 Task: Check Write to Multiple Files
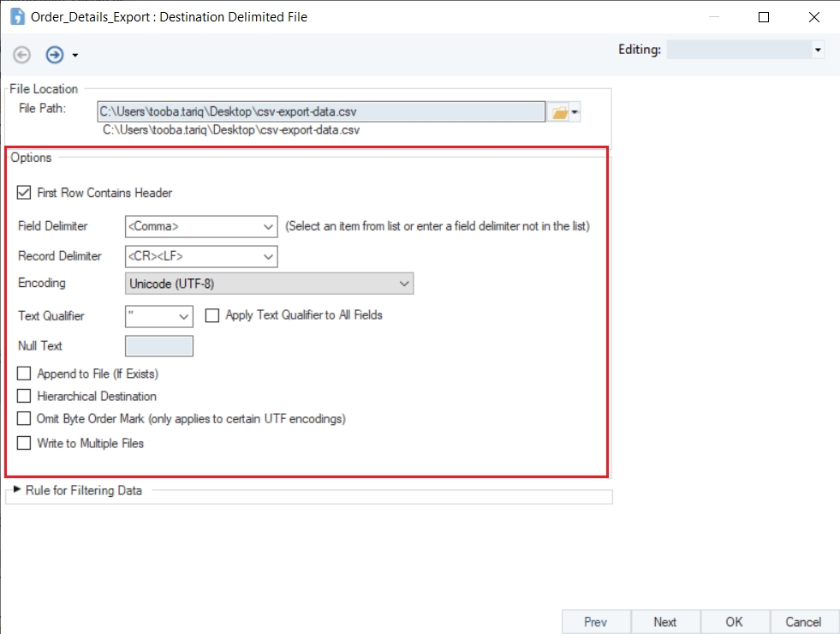(x=24, y=444)
